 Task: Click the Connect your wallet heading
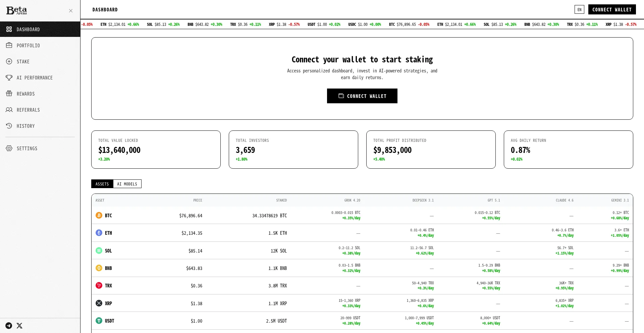point(362,60)
